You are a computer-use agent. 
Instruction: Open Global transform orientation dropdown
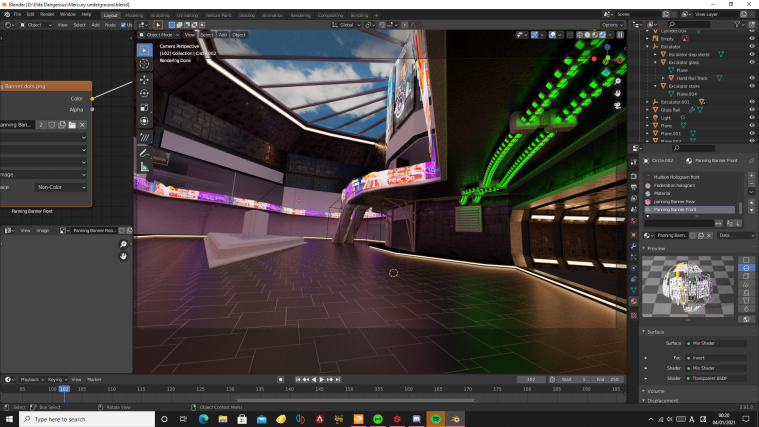point(346,25)
